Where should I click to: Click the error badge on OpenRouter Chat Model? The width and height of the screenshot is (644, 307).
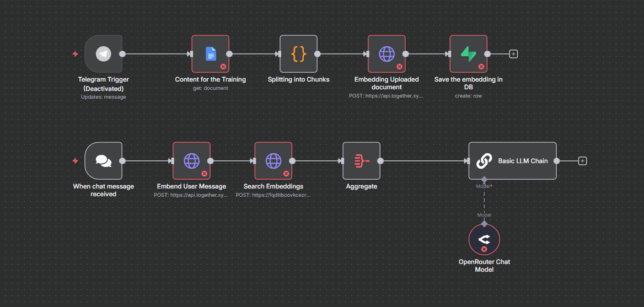click(x=484, y=249)
